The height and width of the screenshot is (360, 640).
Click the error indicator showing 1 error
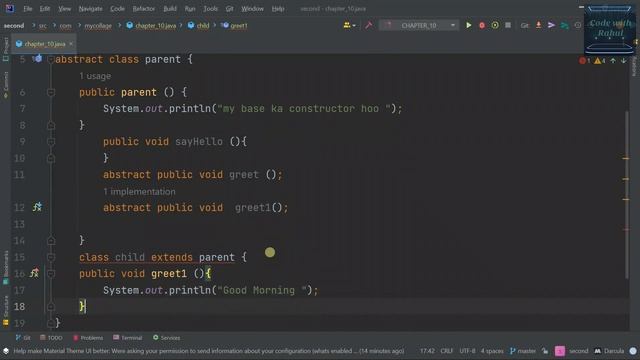584,61
